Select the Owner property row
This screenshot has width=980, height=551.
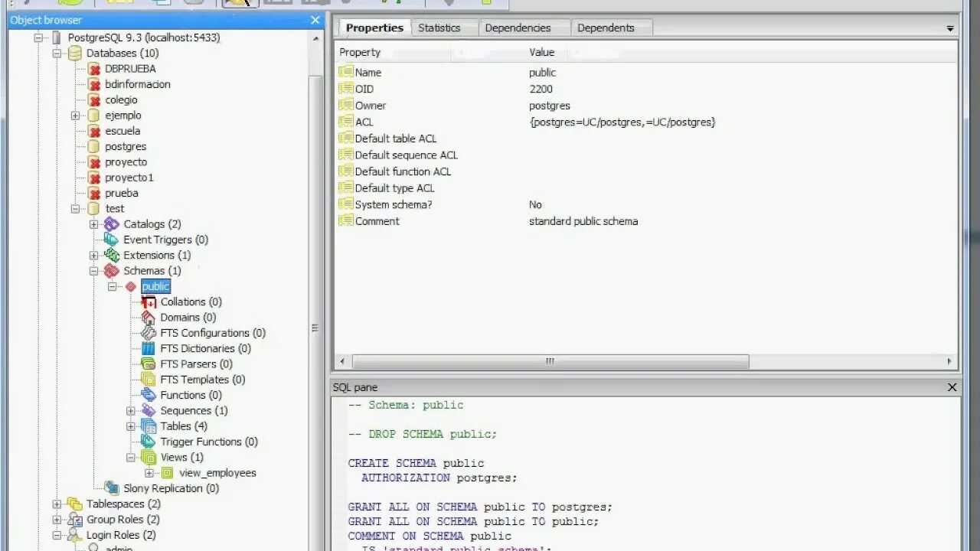click(646, 106)
